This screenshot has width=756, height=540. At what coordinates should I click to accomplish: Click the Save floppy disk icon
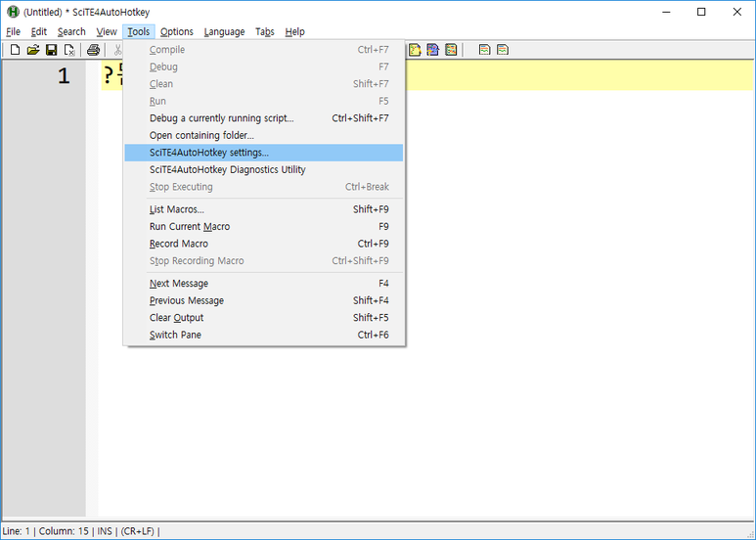pyautogui.click(x=51, y=50)
